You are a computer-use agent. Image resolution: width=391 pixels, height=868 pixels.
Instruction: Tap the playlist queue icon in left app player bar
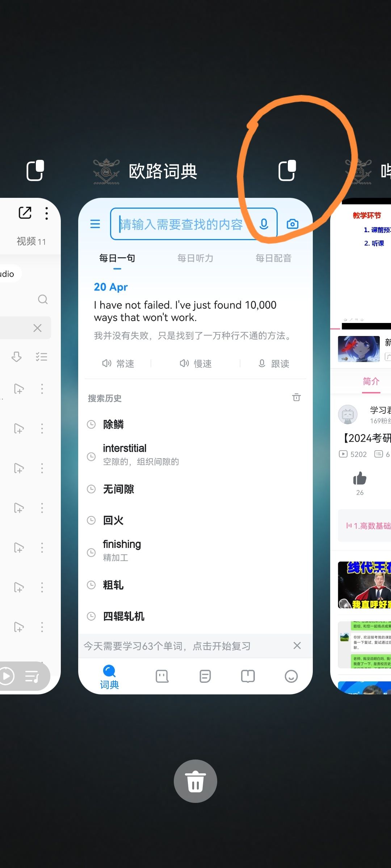(x=32, y=676)
